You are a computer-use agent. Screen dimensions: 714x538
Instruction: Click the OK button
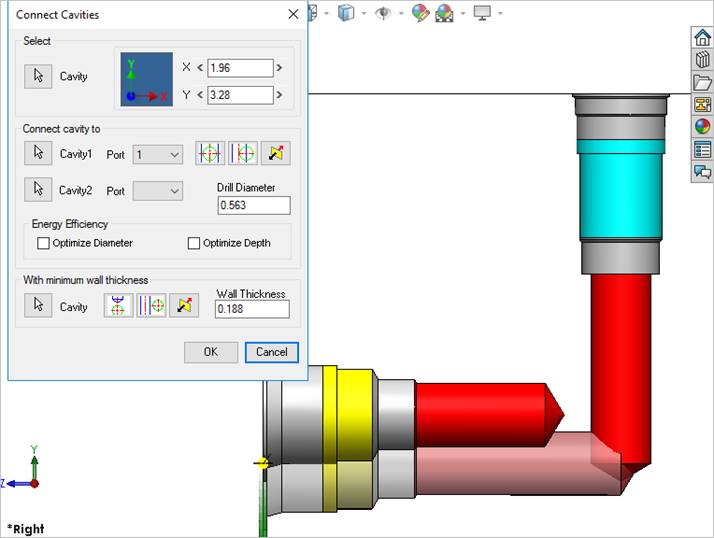(211, 352)
